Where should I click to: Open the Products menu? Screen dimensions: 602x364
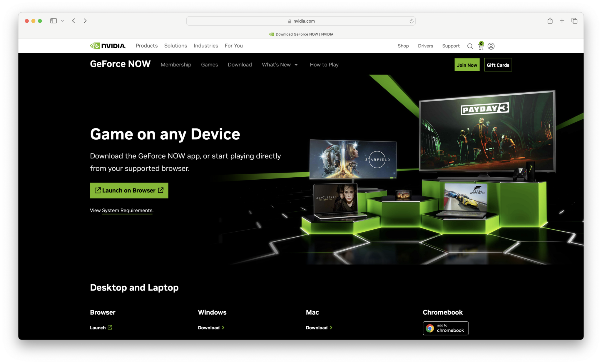click(146, 46)
